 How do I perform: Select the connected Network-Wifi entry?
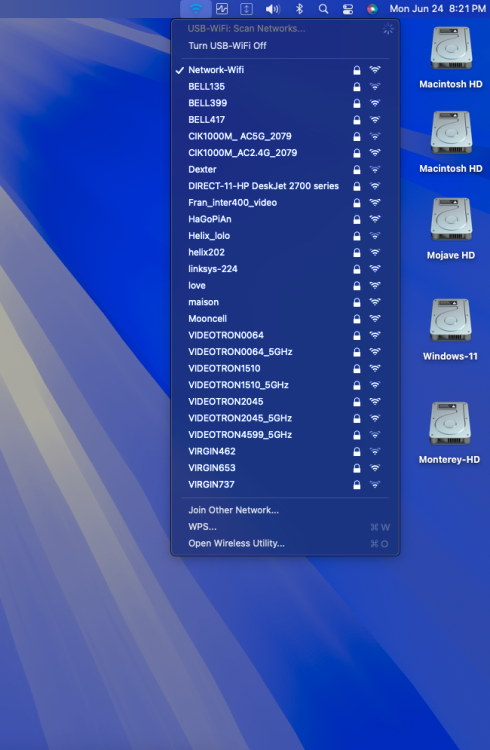click(x=285, y=70)
